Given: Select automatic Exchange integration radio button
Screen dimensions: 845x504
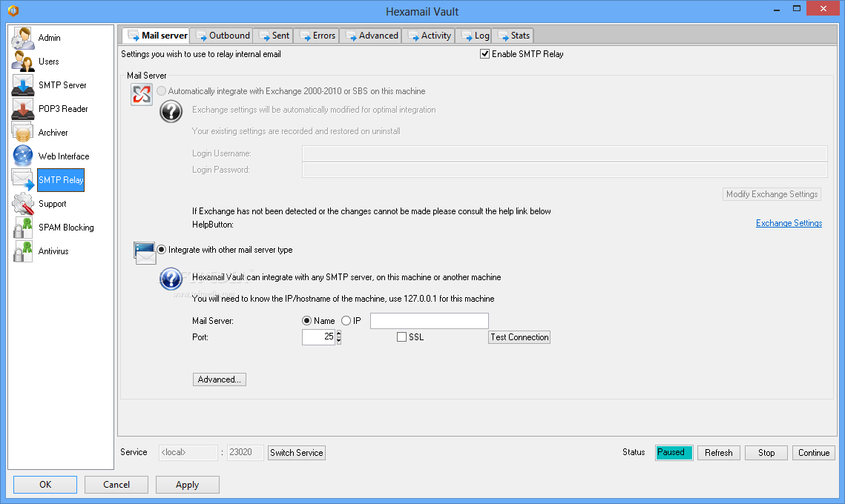Looking at the screenshot, I should (161, 91).
